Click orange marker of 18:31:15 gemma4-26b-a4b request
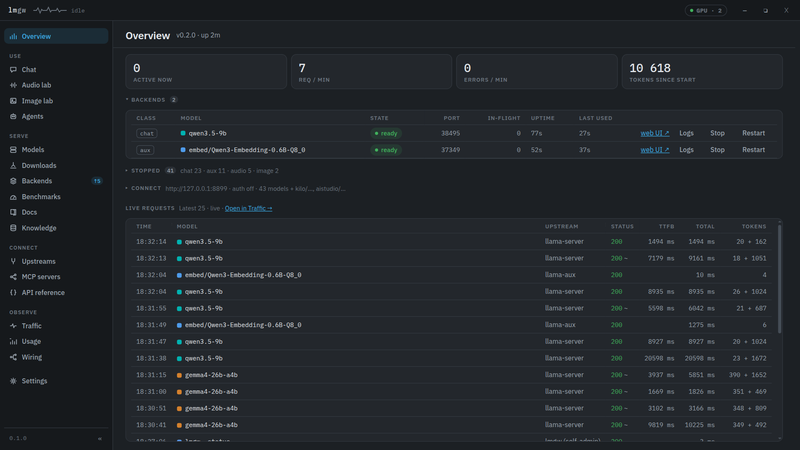The width and height of the screenshot is (800, 450). [179, 375]
